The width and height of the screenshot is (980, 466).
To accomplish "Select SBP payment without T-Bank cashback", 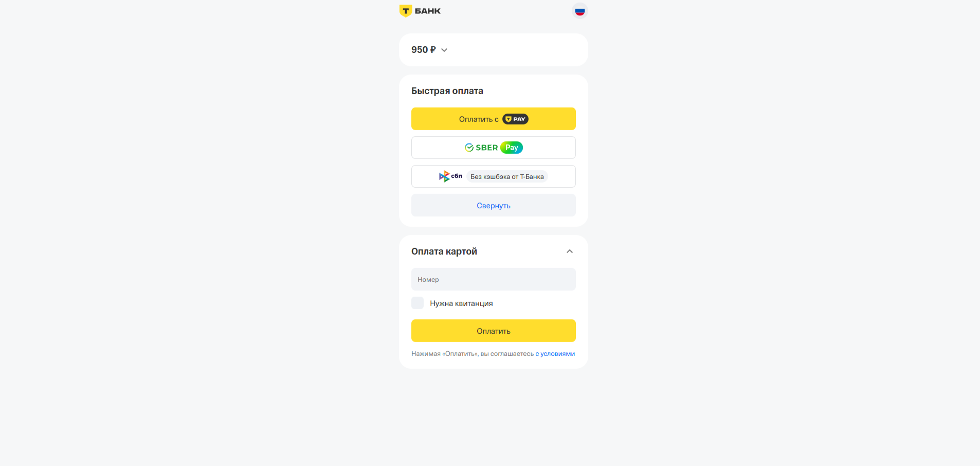I will 494,176.
